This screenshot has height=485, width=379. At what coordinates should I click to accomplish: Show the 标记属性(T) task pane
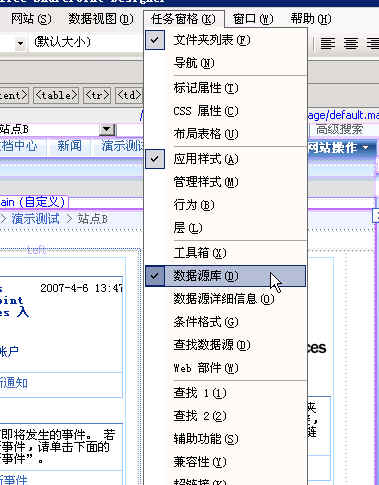(x=226, y=88)
